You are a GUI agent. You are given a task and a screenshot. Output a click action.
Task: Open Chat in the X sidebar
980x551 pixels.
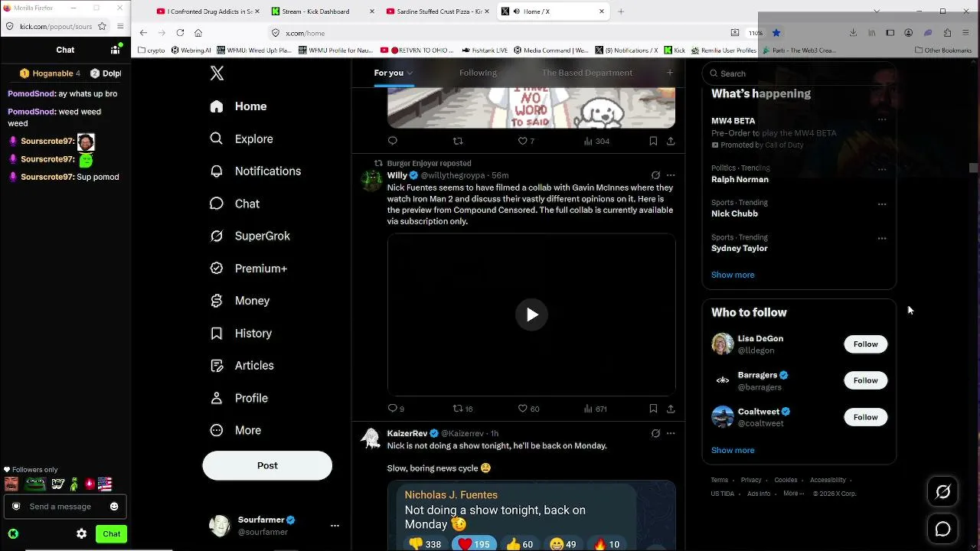point(235,204)
